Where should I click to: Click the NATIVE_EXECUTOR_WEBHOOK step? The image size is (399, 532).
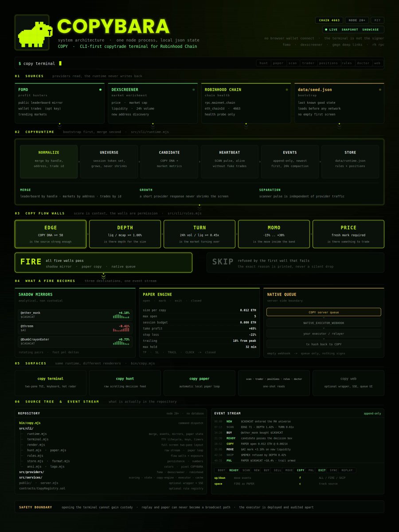pos(324,323)
